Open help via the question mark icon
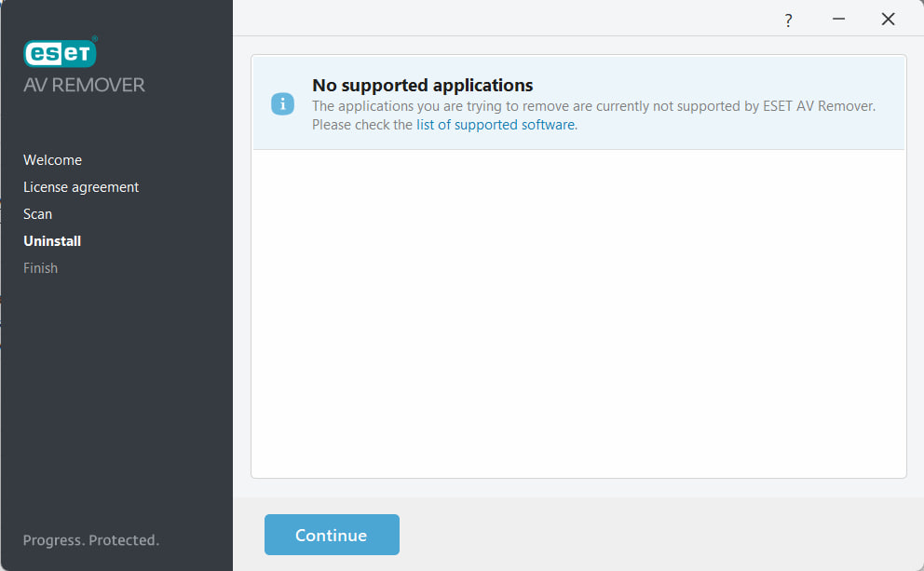 pyautogui.click(x=788, y=20)
